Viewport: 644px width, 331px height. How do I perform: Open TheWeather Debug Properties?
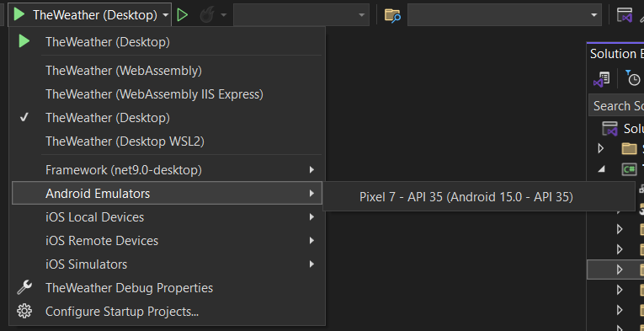(x=168, y=287)
